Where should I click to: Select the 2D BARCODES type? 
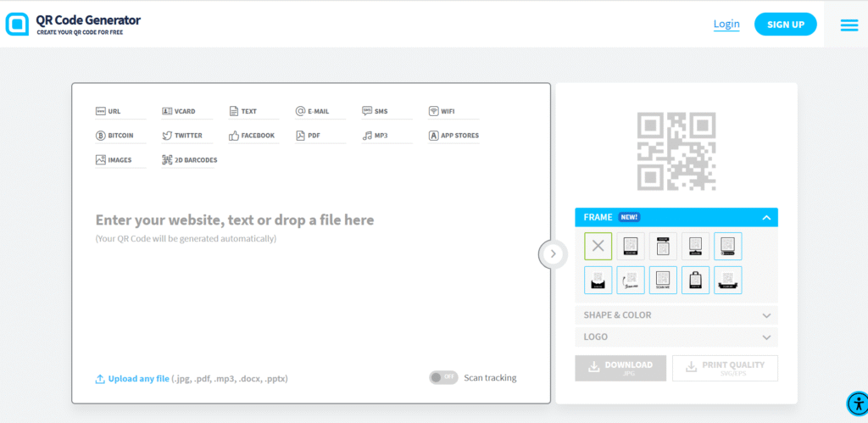click(x=189, y=160)
